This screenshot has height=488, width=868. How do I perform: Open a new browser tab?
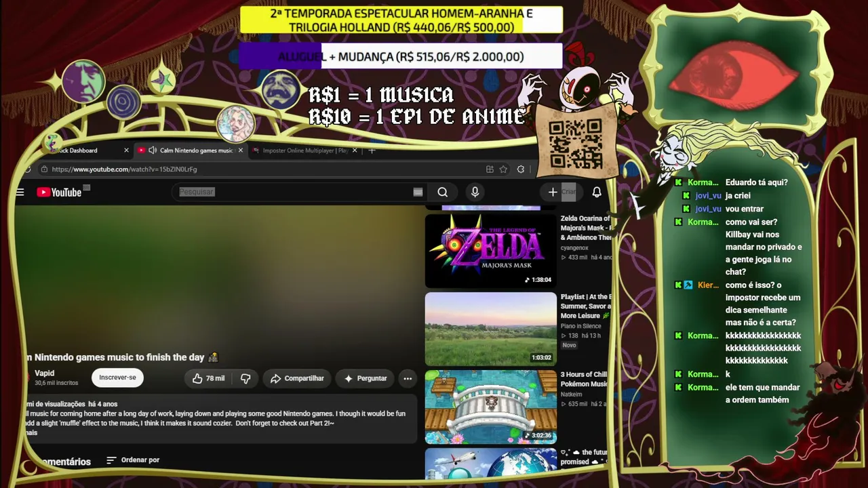point(372,150)
